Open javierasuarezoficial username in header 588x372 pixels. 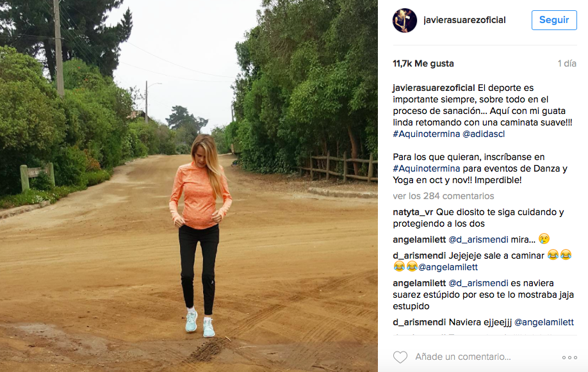(464, 20)
